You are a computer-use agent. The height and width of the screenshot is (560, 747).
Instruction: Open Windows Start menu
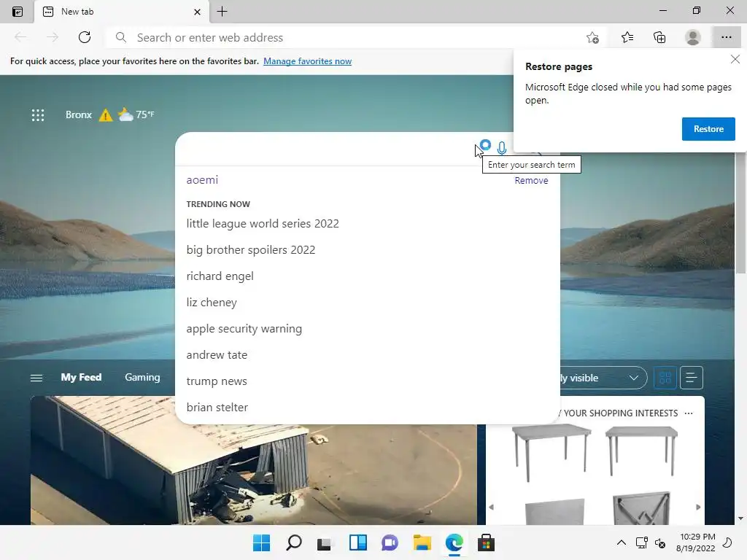(x=261, y=542)
